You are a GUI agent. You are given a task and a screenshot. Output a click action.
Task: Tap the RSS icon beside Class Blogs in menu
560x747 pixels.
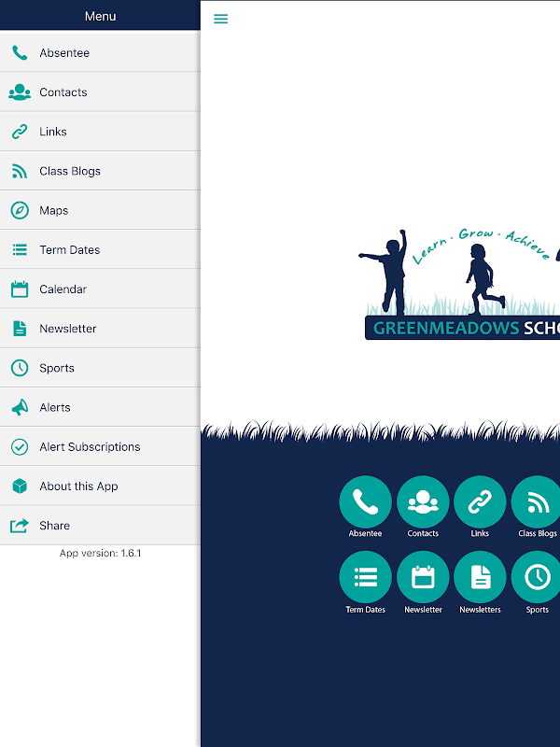click(20, 171)
